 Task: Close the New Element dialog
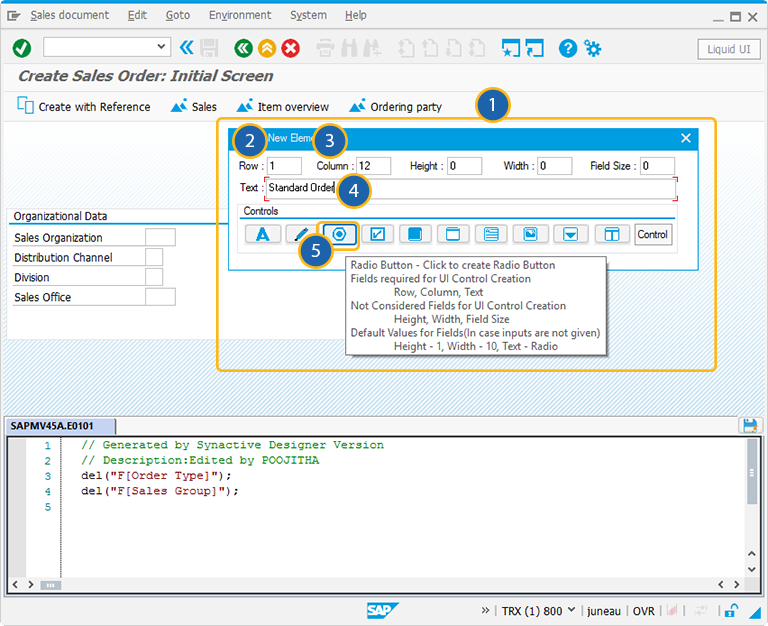pyautogui.click(x=686, y=138)
